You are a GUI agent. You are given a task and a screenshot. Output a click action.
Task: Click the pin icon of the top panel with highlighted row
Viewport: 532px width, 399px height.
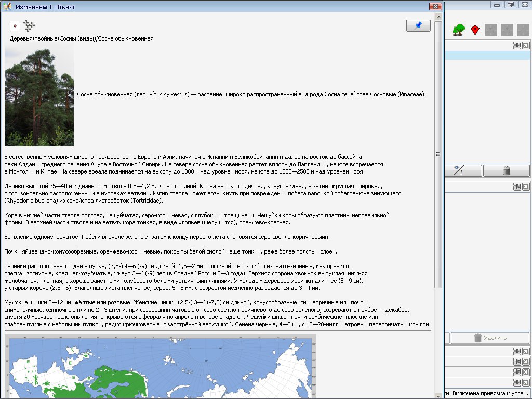517,45
